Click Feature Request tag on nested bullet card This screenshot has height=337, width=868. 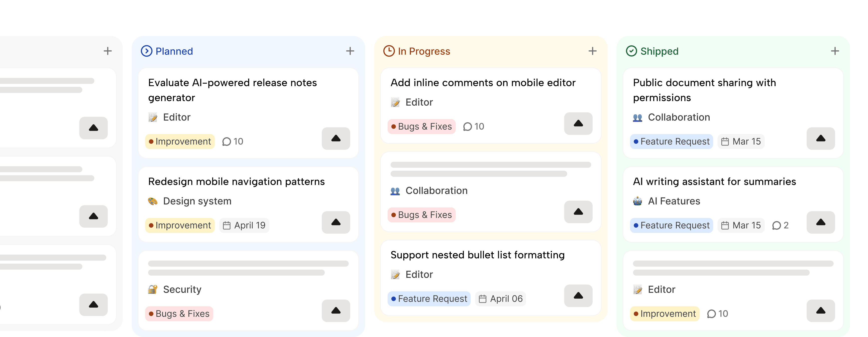click(x=429, y=299)
